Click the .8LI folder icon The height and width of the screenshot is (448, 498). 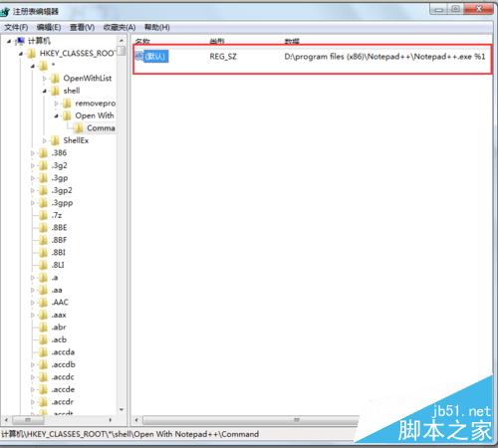click(43, 265)
